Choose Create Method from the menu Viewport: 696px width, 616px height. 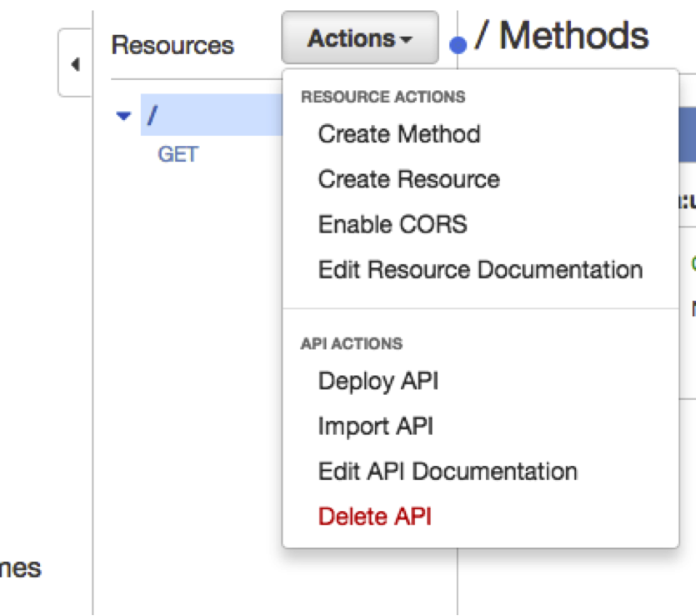(398, 134)
